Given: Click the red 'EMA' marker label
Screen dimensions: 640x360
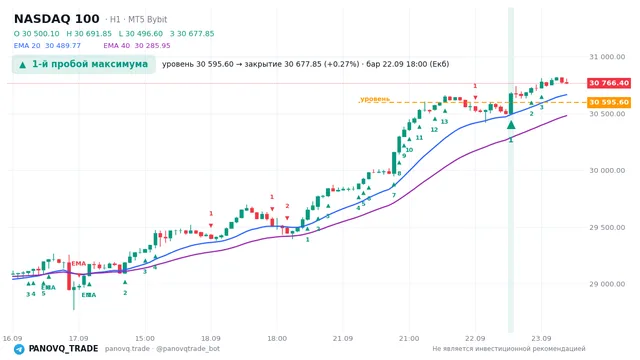Looking at the screenshot, I should coord(79,264).
